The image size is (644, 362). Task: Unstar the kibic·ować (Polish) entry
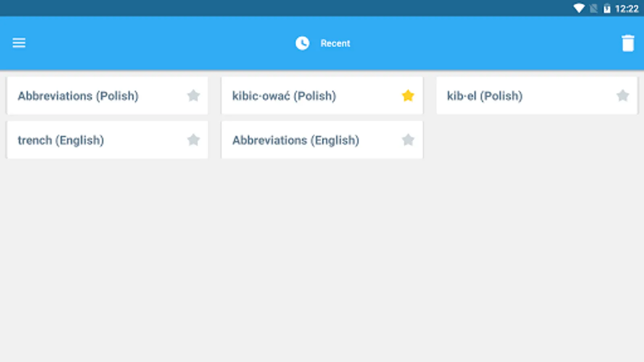(x=408, y=96)
